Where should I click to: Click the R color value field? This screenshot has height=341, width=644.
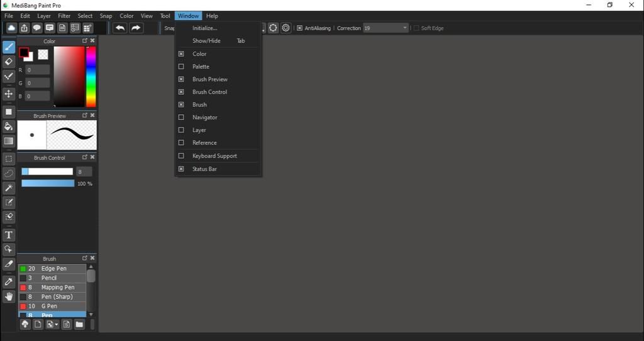pos(38,70)
